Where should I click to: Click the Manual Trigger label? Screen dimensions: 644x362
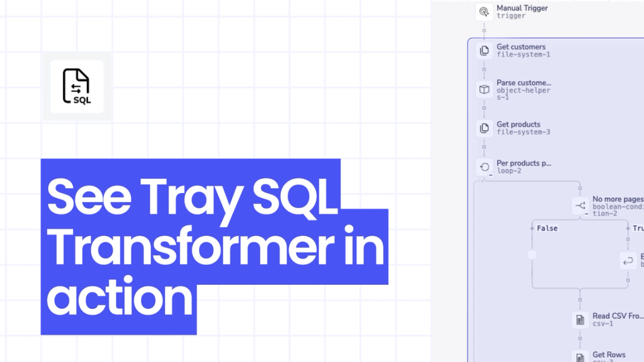coord(522,8)
